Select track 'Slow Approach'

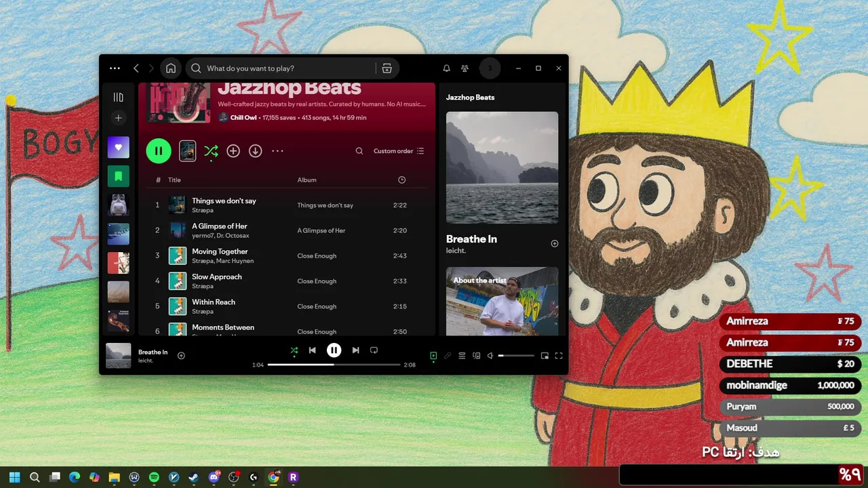point(288,281)
